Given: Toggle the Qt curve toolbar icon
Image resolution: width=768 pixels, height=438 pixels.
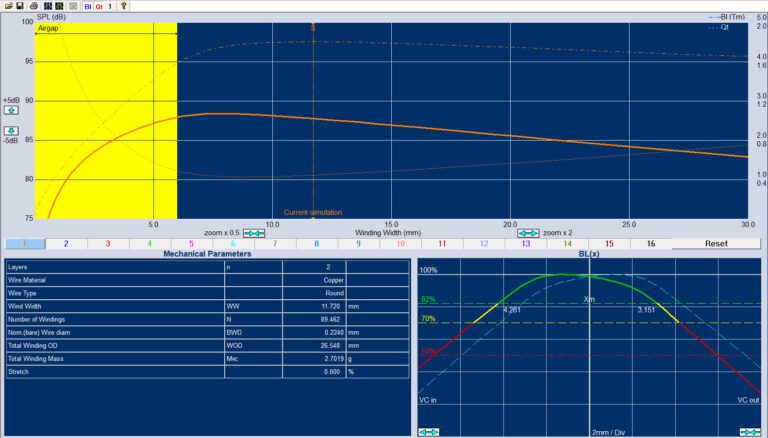Looking at the screenshot, I should pyautogui.click(x=99, y=6).
